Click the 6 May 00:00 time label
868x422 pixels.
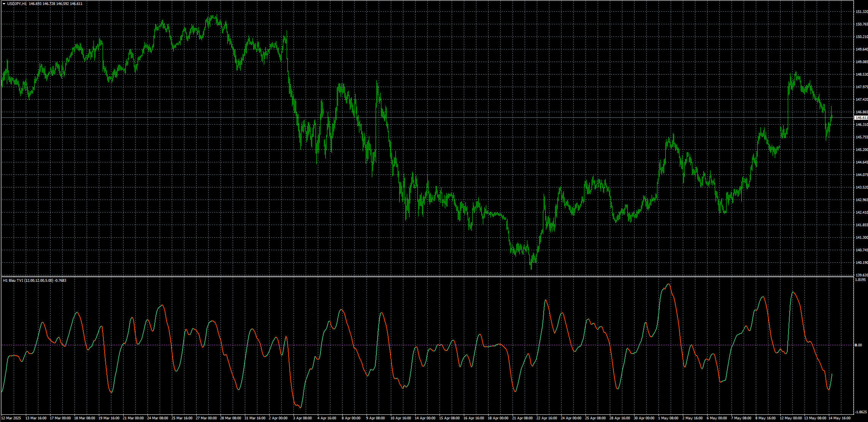(717, 418)
